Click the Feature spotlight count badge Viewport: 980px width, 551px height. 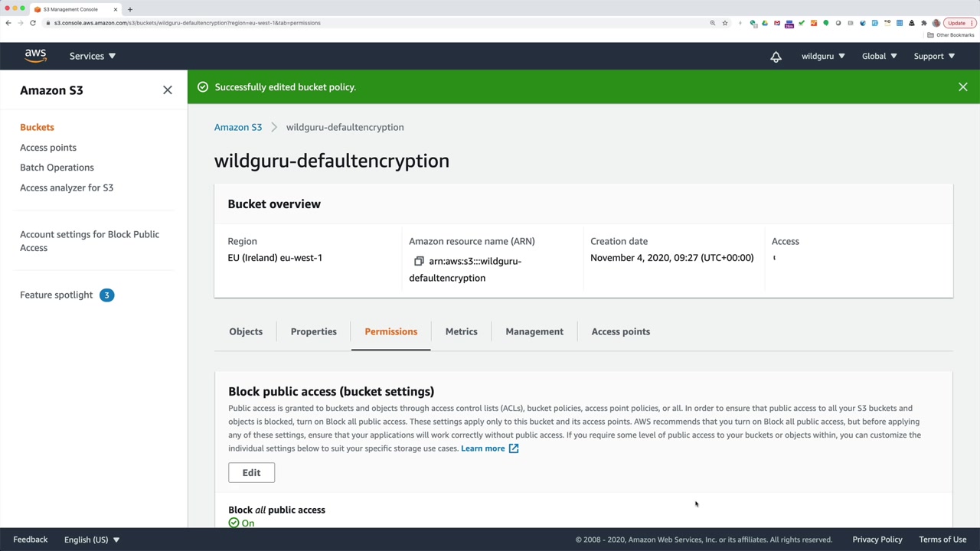click(x=106, y=295)
